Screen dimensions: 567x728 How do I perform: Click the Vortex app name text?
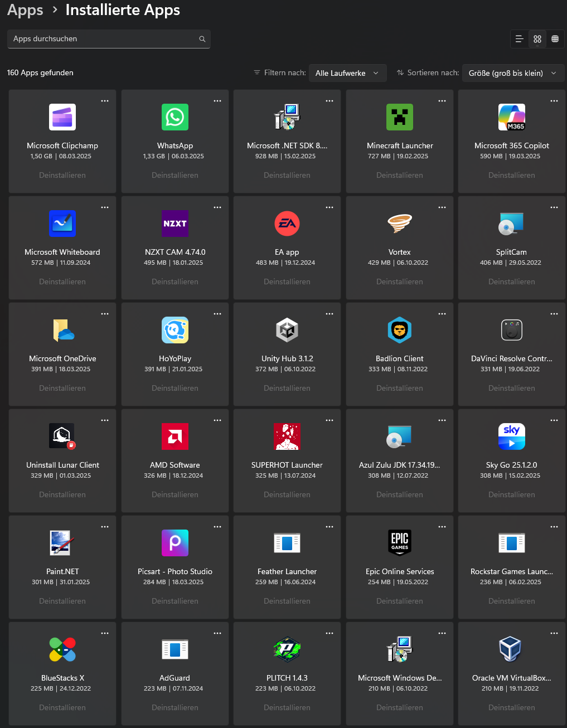point(400,252)
